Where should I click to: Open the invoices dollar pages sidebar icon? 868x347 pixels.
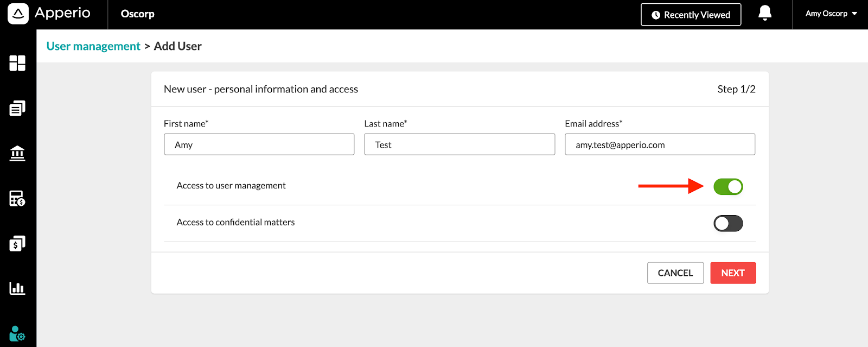click(17, 243)
